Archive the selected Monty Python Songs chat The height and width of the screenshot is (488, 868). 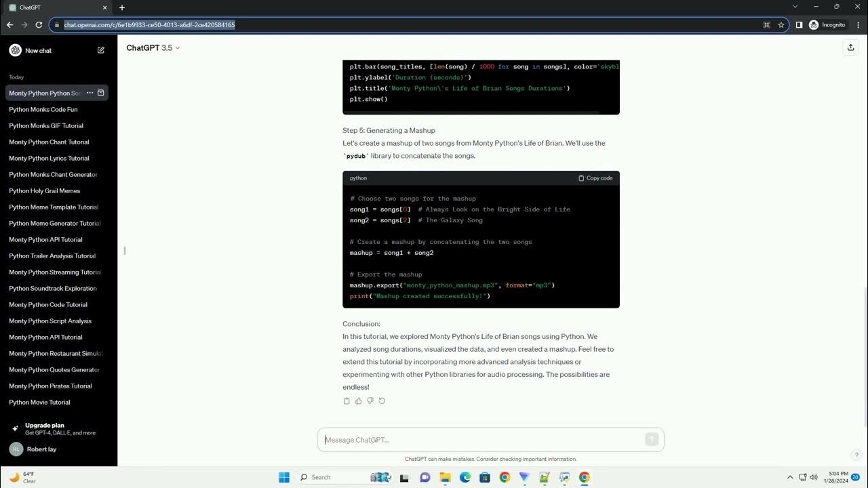click(101, 93)
